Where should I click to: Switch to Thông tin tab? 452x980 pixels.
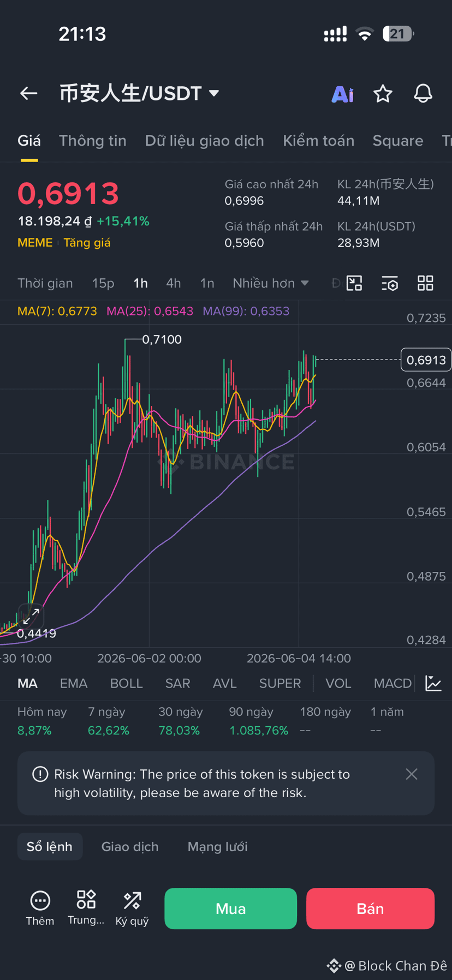tap(93, 141)
